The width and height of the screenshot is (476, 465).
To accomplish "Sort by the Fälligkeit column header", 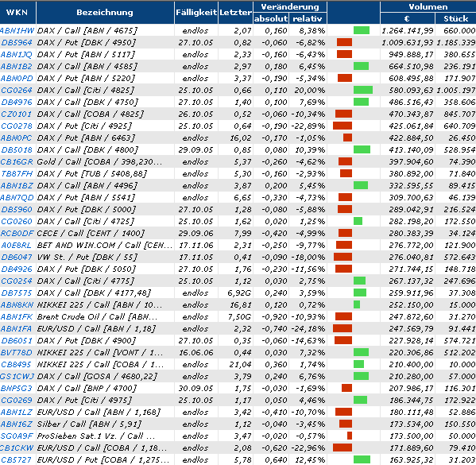I will (x=196, y=13).
